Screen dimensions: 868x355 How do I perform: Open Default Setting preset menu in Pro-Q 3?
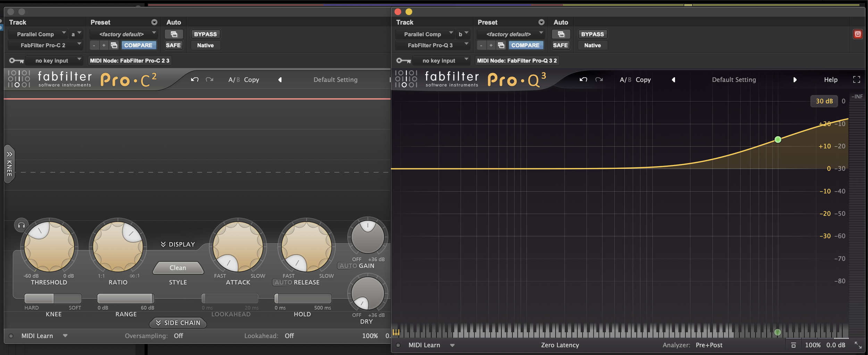(x=734, y=80)
